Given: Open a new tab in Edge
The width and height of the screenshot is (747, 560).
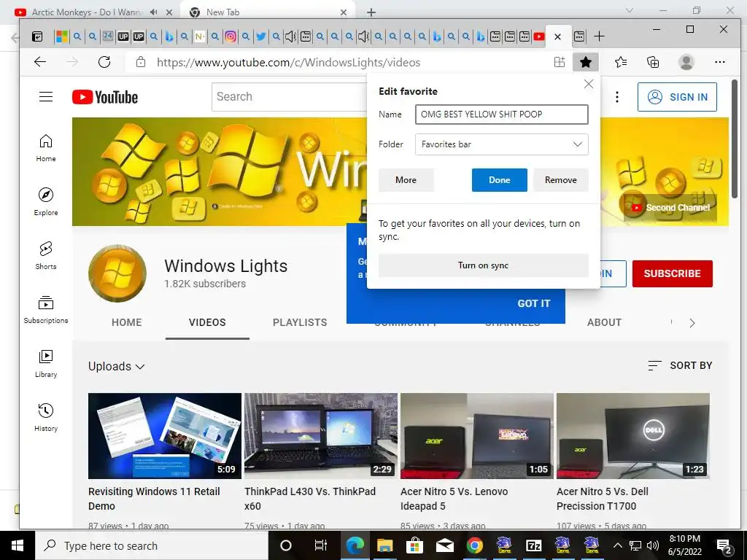Looking at the screenshot, I should [600, 36].
